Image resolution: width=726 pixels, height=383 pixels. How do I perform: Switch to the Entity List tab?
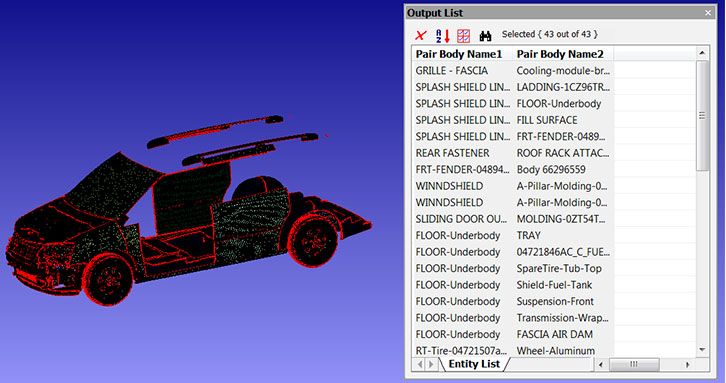pyautogui.click(x=474, y=364)
